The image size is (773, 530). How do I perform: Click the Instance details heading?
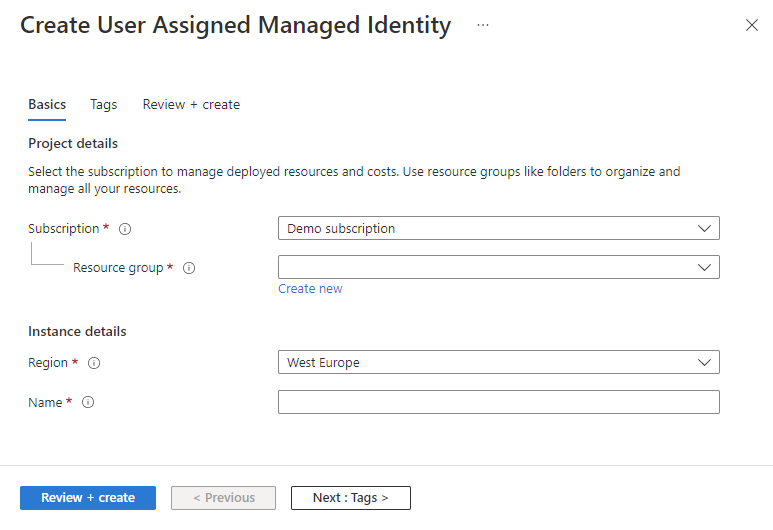coord(77,331)
